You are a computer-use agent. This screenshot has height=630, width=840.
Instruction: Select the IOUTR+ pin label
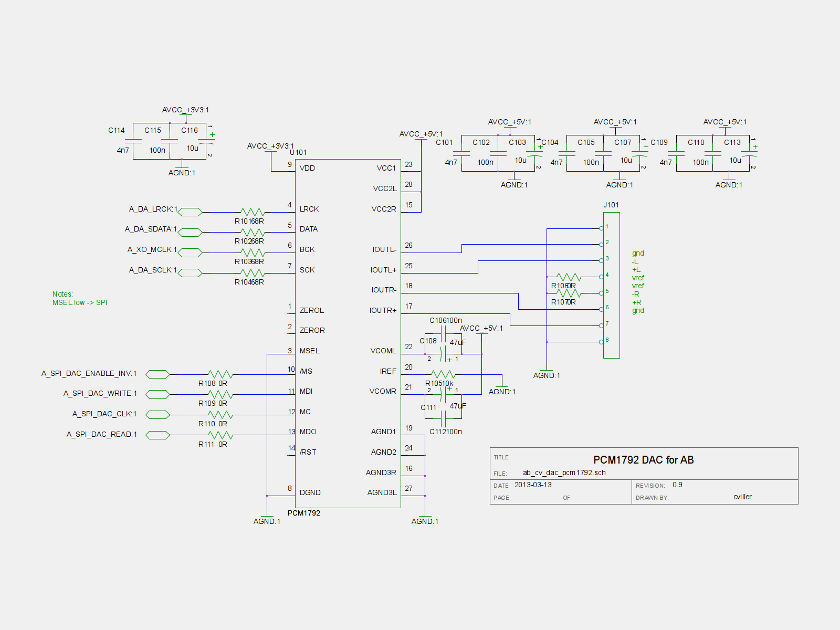[x=383, y=310]
